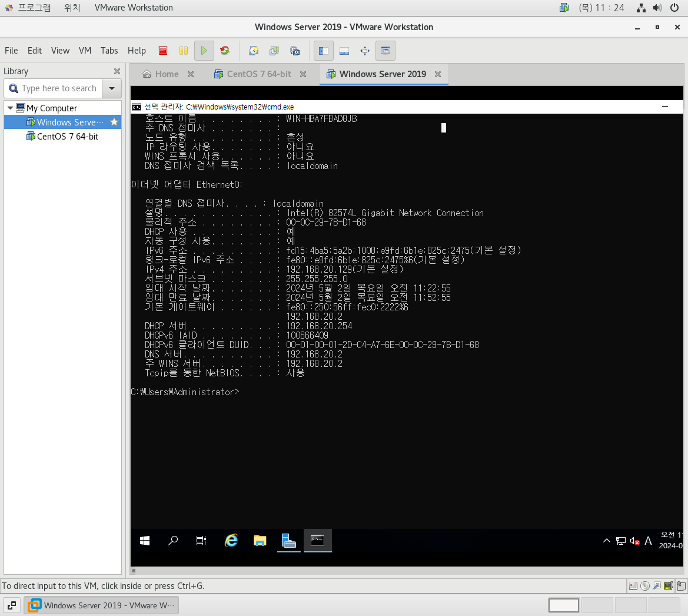
Task: Open the clock in the GNOME top bar
Action: [x=601, y=8]
